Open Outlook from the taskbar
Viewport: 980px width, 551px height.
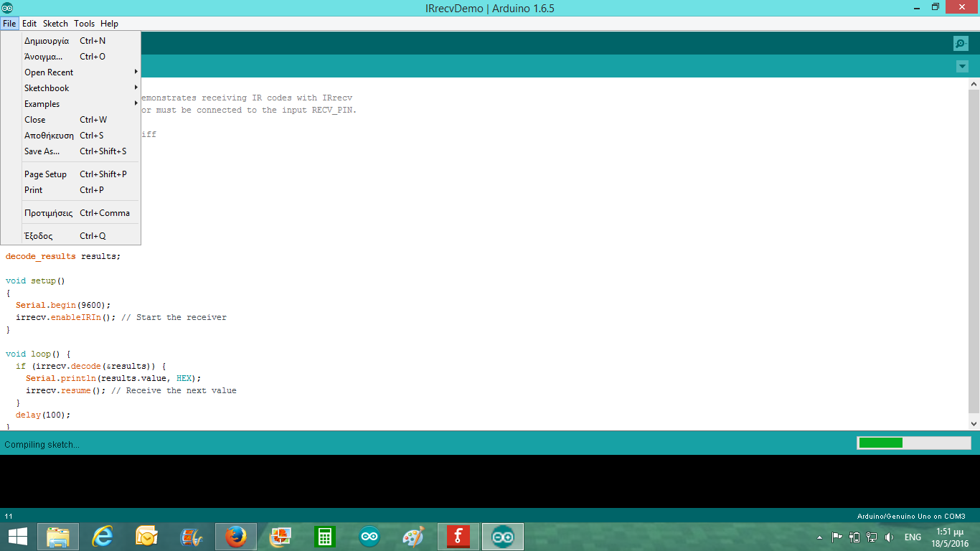point(147,537)
